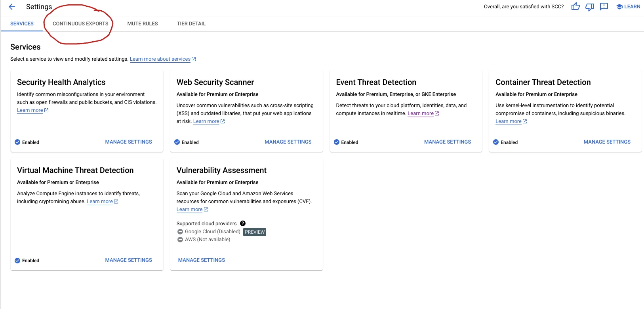
Task: Click the Google Cloud Disabled status icon
Action: (180, 232)
